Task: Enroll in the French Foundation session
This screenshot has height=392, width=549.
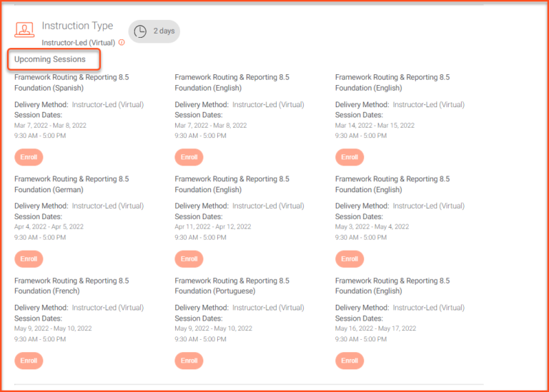Action: click(29, 361)
